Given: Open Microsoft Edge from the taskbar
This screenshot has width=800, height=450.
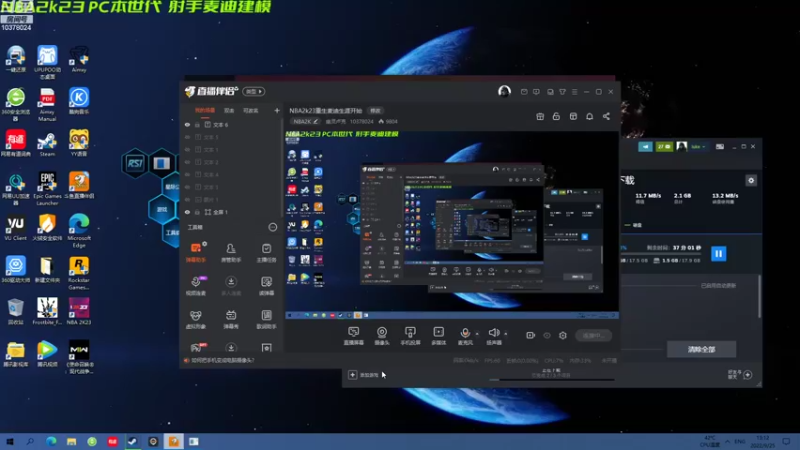Looking at the screenshot, I should 51,441.
